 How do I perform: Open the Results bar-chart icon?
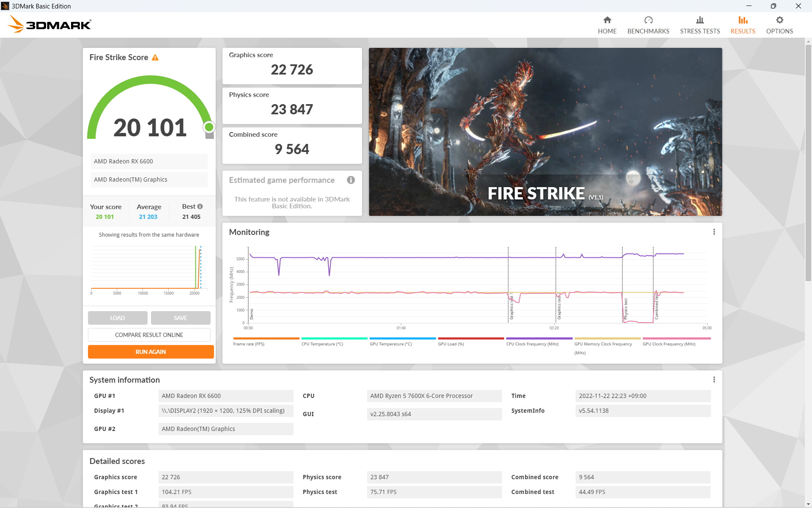(x=743, y=20)
